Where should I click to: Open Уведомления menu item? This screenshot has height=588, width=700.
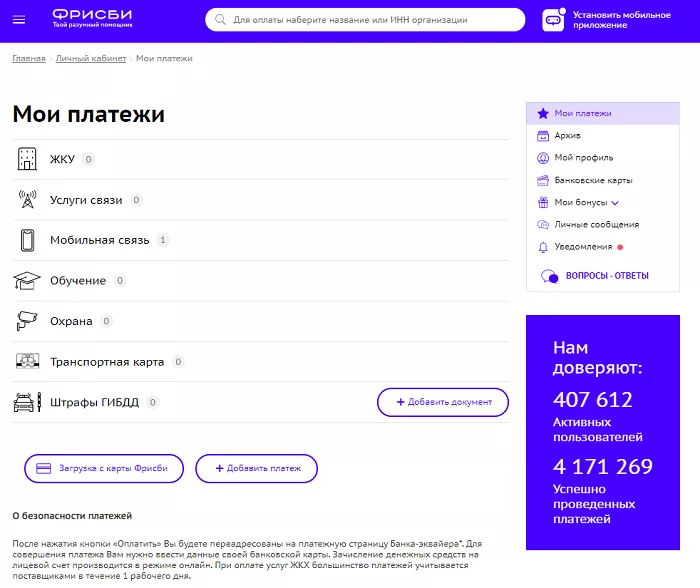tap(603, 247)
